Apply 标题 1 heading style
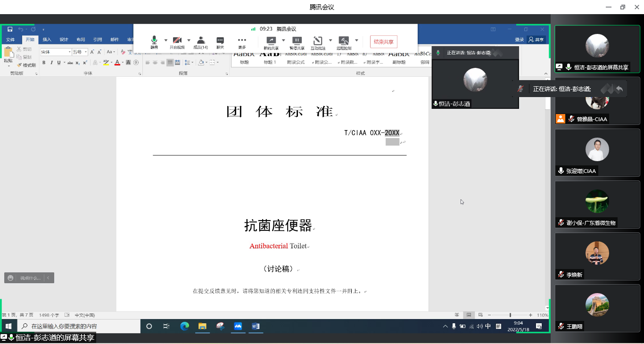 tap(270, 58)
